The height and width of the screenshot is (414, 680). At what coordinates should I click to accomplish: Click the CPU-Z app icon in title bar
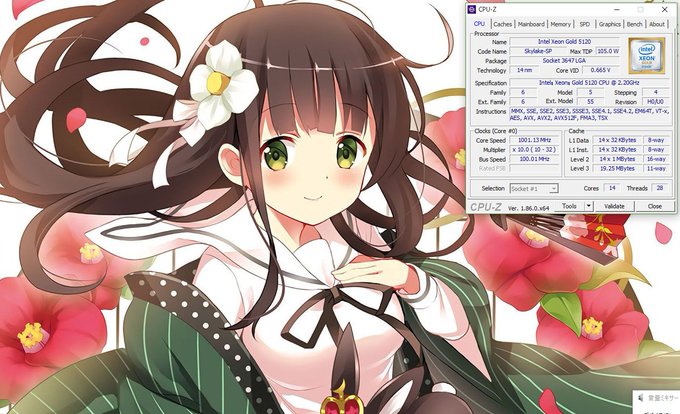click(472, 9)
